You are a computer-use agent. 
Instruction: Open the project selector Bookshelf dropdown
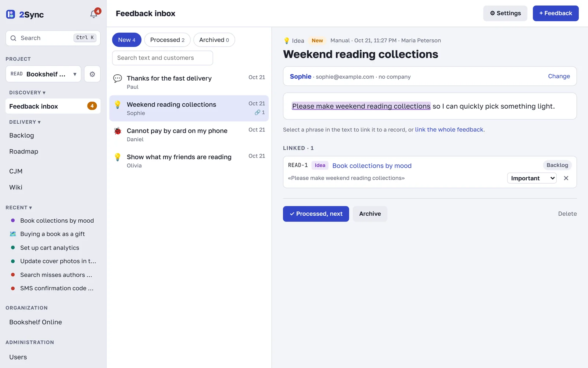click(43, 74)
